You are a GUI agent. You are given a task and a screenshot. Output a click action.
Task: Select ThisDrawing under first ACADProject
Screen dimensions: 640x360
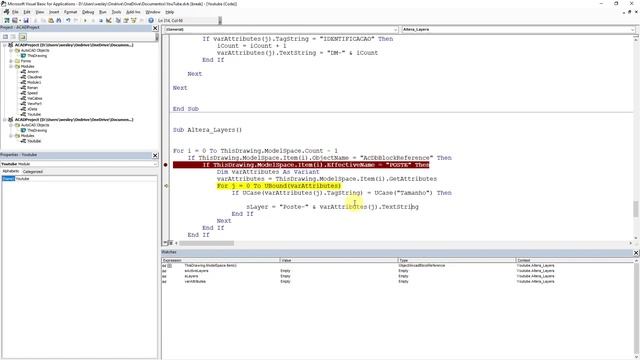37,56
